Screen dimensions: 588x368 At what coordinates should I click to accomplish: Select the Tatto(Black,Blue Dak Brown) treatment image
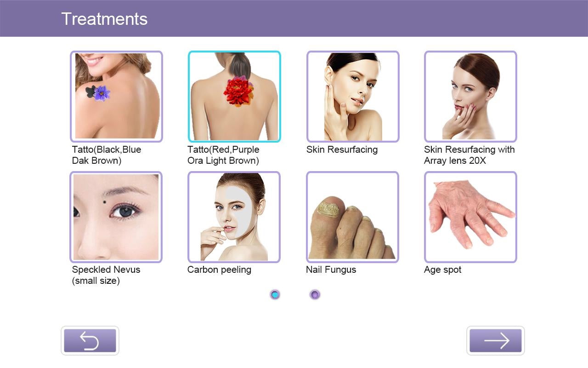[x=116, y=97]
